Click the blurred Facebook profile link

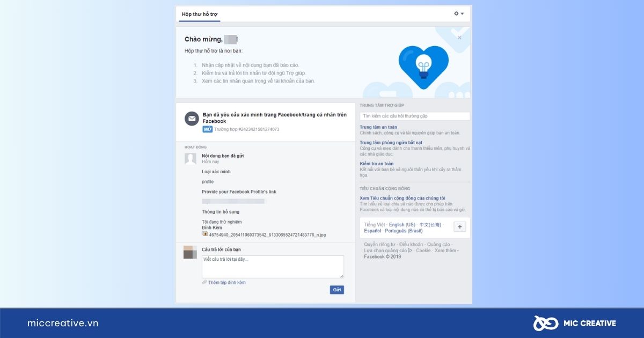(233, 201)
